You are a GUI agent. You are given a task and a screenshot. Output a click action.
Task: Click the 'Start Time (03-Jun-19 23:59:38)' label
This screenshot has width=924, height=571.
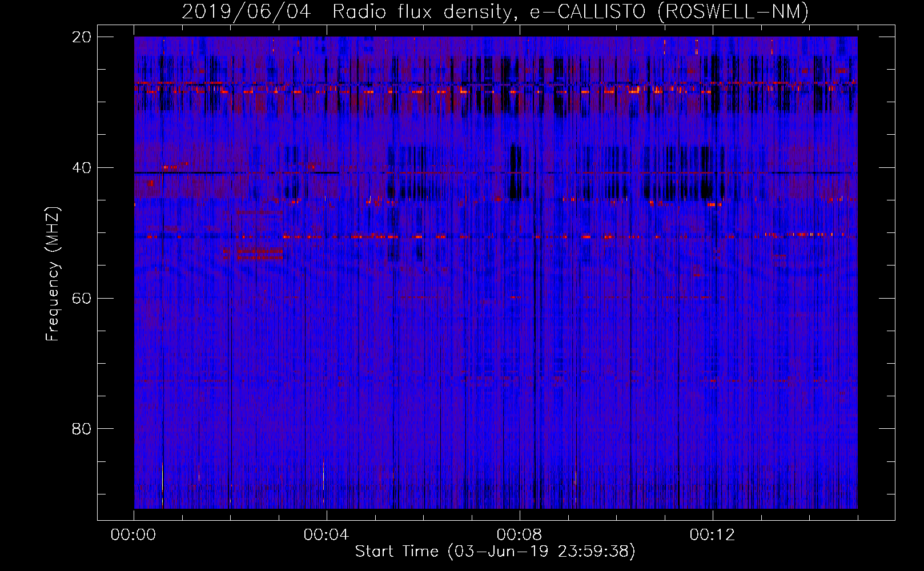(x=495, y=551)
